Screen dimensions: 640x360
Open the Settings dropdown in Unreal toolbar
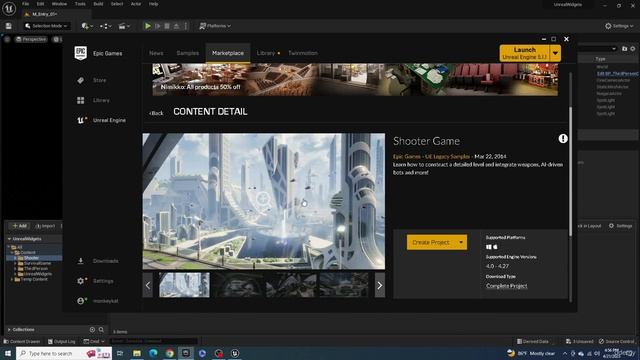[x=619, y=26]
